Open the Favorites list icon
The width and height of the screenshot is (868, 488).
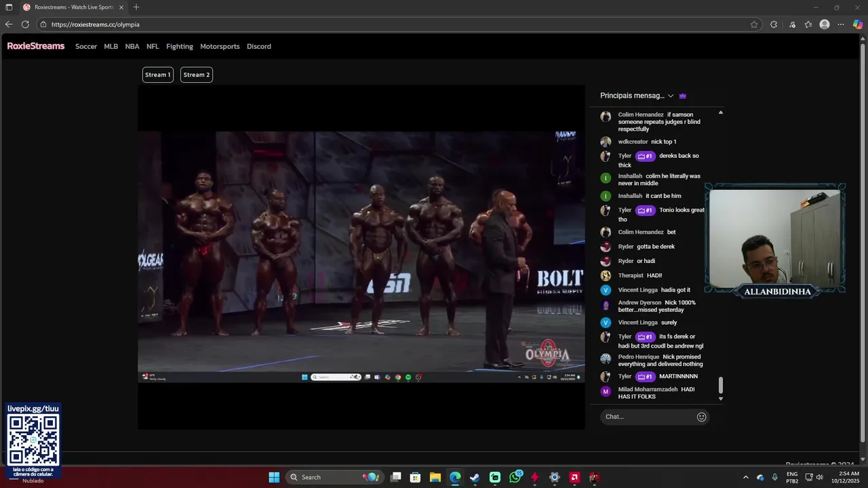pyautogui.click(x=808, y=24)
